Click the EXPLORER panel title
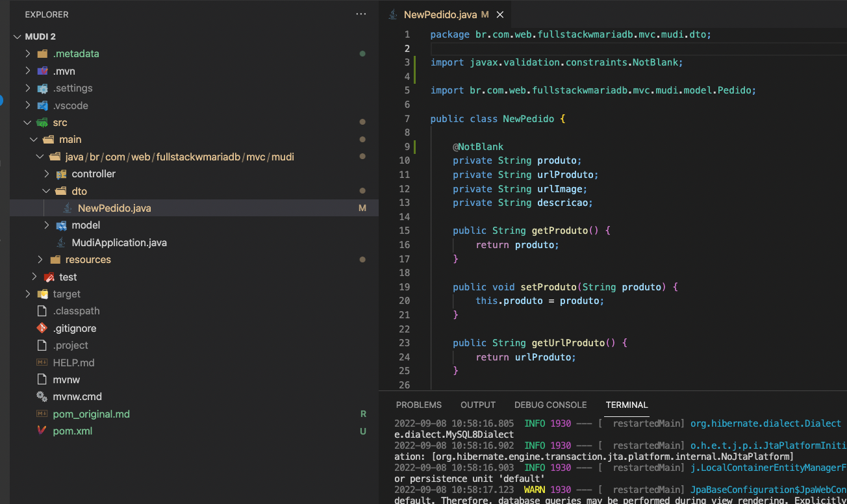 click(47, 14)
